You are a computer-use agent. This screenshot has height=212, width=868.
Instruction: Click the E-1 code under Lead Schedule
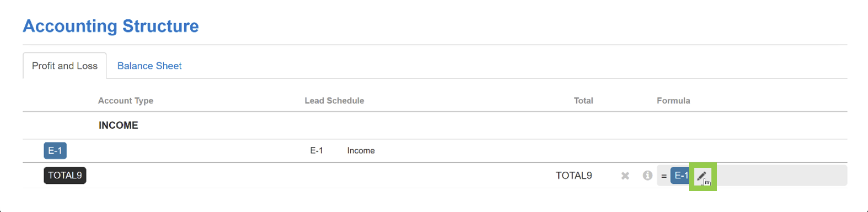317,150
